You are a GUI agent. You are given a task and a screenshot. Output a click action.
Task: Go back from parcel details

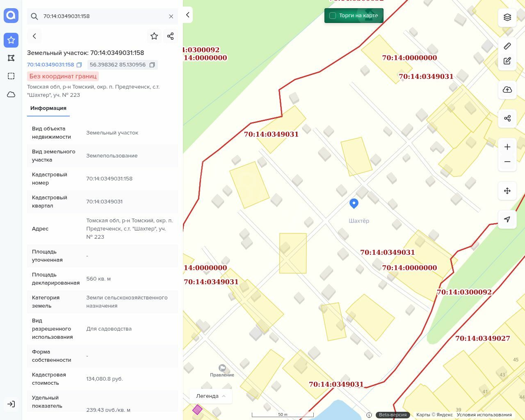coord(34,36)
